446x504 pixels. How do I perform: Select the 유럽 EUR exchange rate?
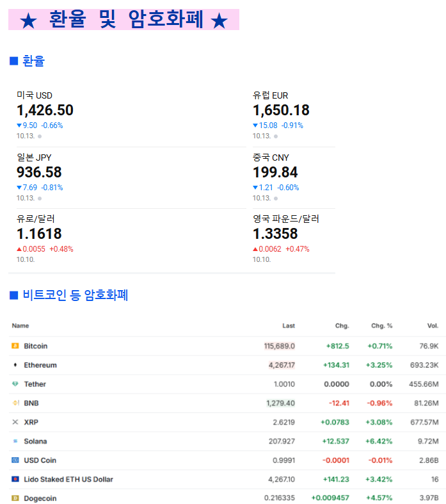(x=281, y=110)
